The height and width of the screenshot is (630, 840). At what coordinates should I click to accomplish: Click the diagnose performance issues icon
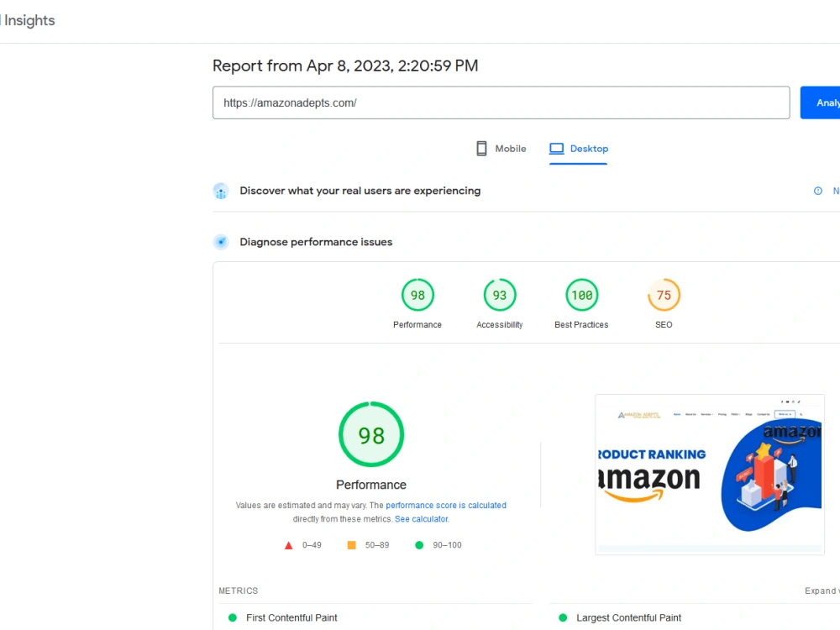(x=221, y=242)
